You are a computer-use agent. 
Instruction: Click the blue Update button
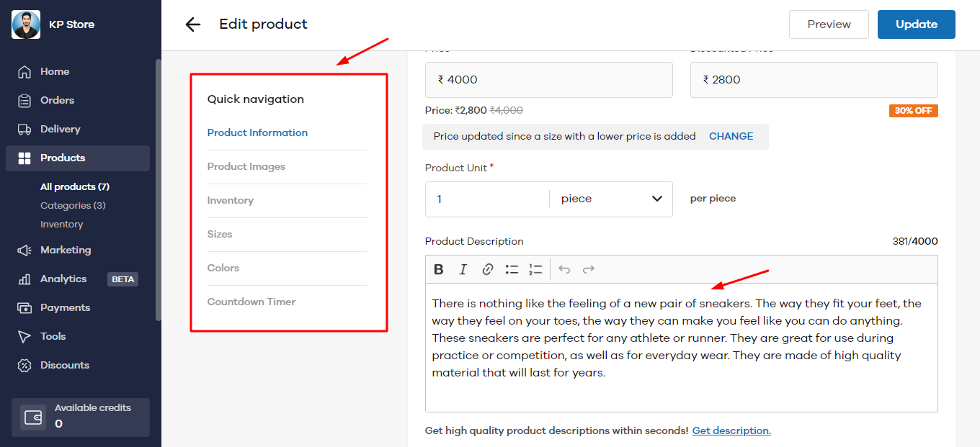click(917, 24)
